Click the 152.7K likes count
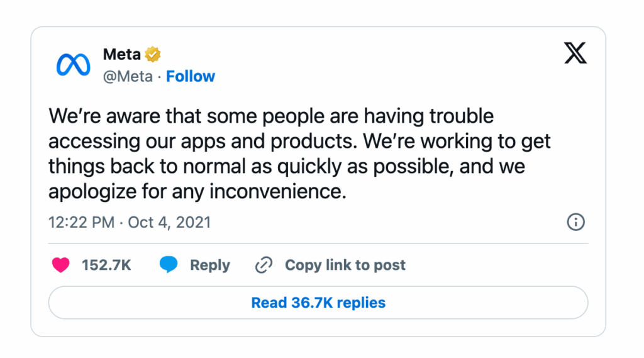644x358 pixels. tap(106, 266)
